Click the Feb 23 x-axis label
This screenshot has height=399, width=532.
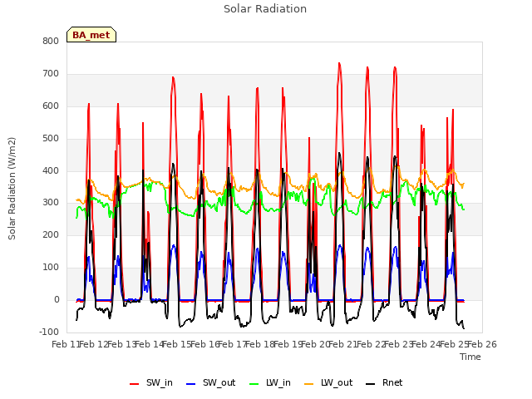point(397,344)
